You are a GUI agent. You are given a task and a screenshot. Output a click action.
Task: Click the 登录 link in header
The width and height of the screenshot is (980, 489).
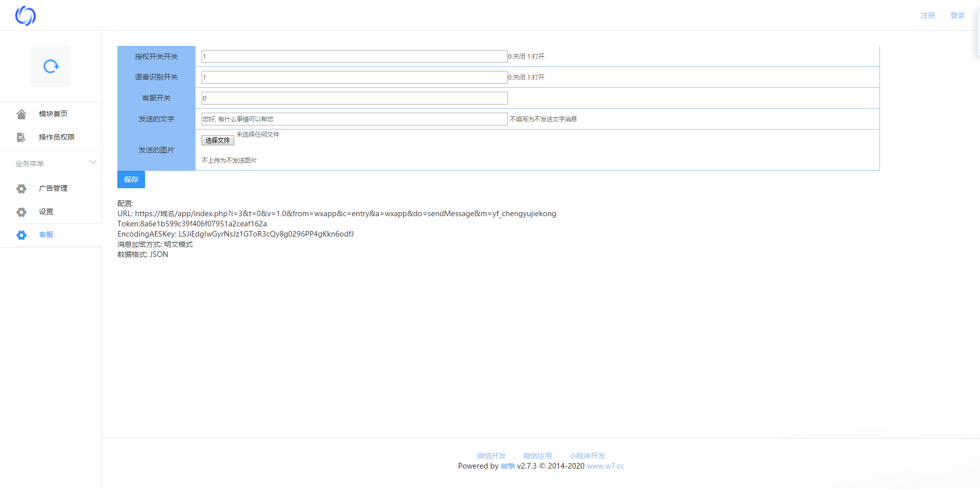click(957, 15)
